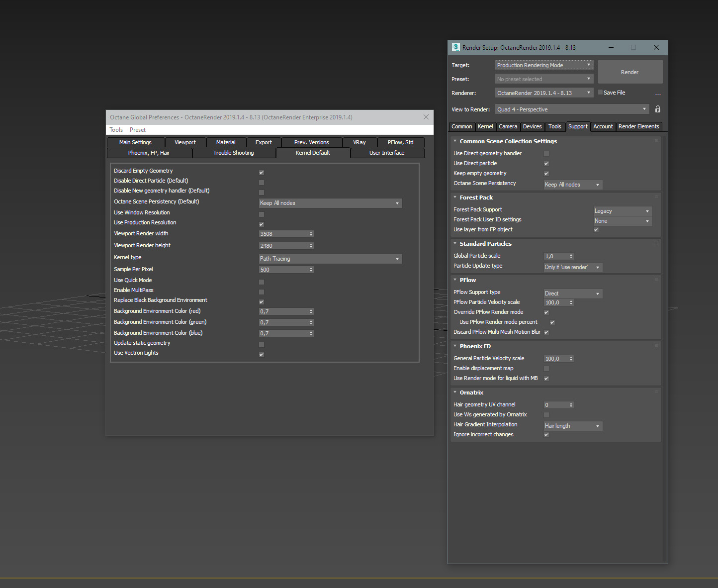Open the View to Render dropdown
The width and height of the screenshot is (718, 588).
[x=572, y=109]
